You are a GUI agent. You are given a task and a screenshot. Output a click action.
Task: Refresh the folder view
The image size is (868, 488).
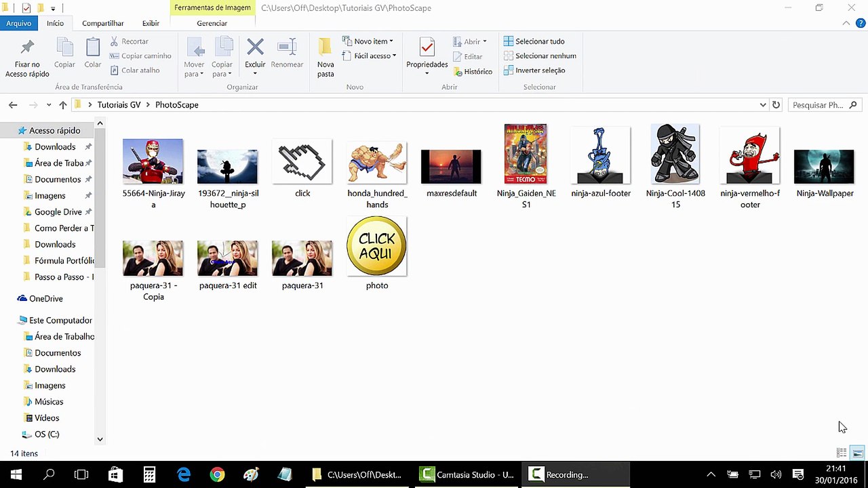(x=776, y=105)
